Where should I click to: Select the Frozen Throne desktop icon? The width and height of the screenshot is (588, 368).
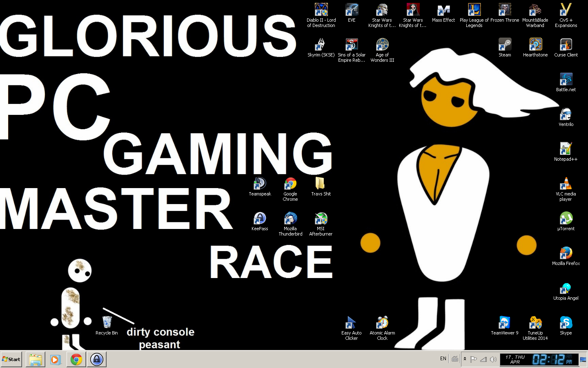505,13
